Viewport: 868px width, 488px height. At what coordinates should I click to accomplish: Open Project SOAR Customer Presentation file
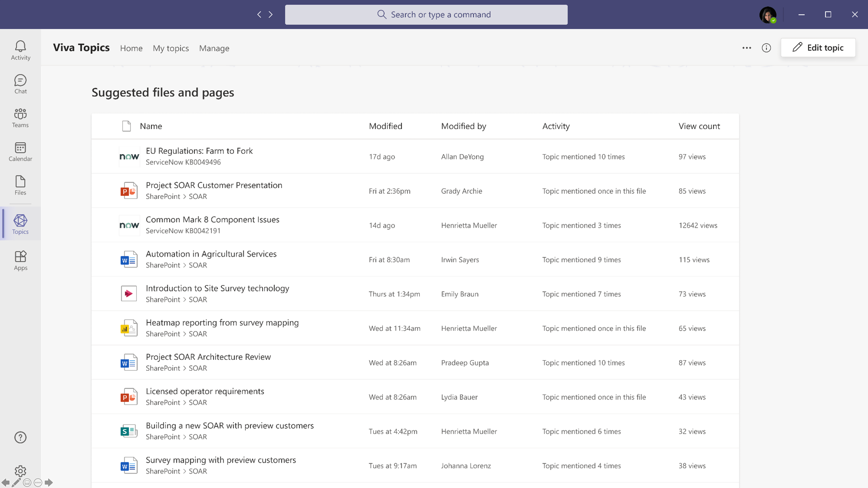coord(214,185)
